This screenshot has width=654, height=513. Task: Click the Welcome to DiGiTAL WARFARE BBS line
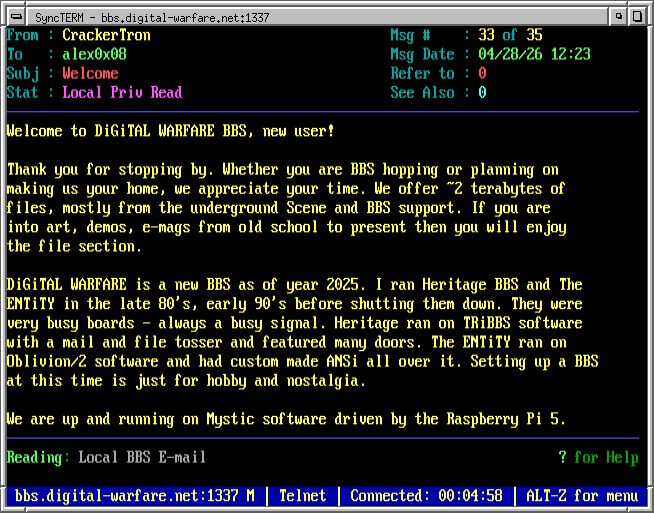pyautogui.click(x=171, y=131)
